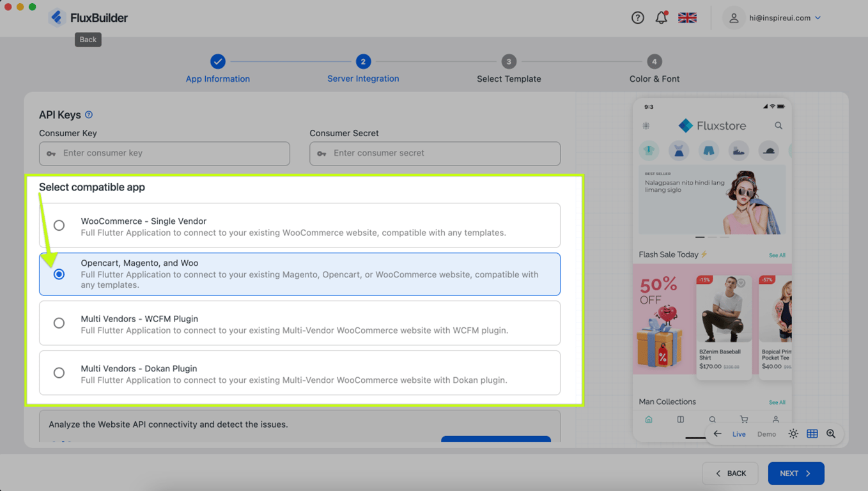Viewport: 868px width, 491px height.
Task: Select the shoes category icon in preview
Action: [738, 151]
